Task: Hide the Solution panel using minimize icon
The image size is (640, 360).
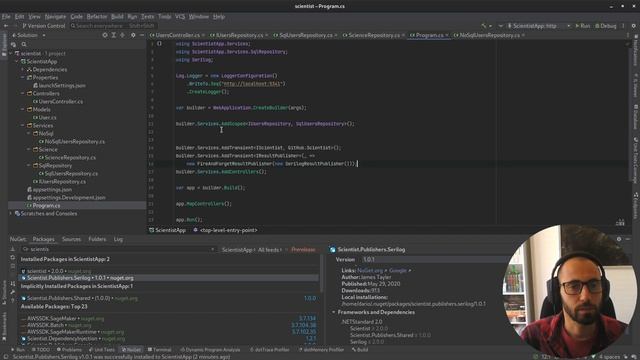Action: pyautogui.click(x=142, y=35)
